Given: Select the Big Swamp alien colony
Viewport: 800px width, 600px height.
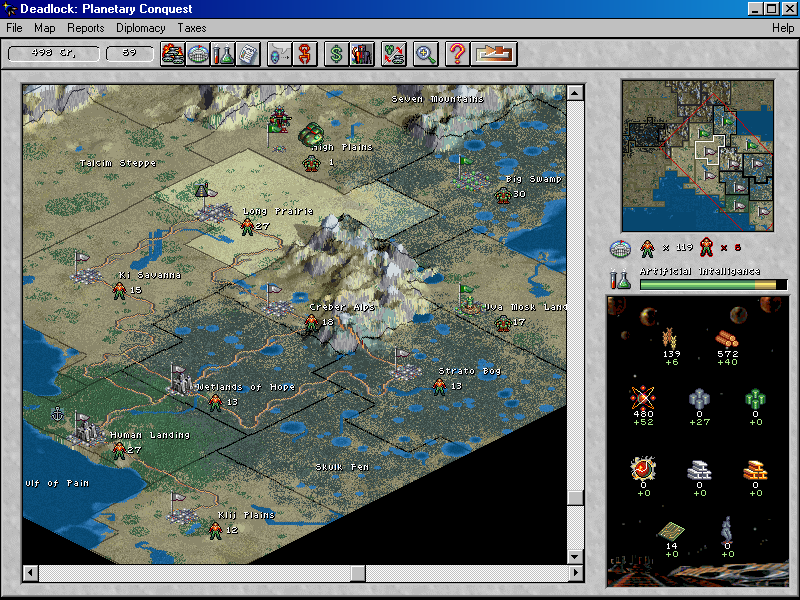Looking at the screenshot, I should pyautogui.click(x=472, y=180).
